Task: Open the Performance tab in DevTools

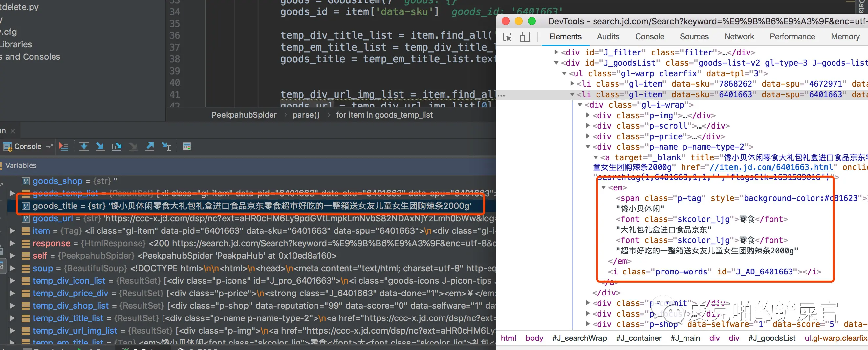Action: click(792, 37)
